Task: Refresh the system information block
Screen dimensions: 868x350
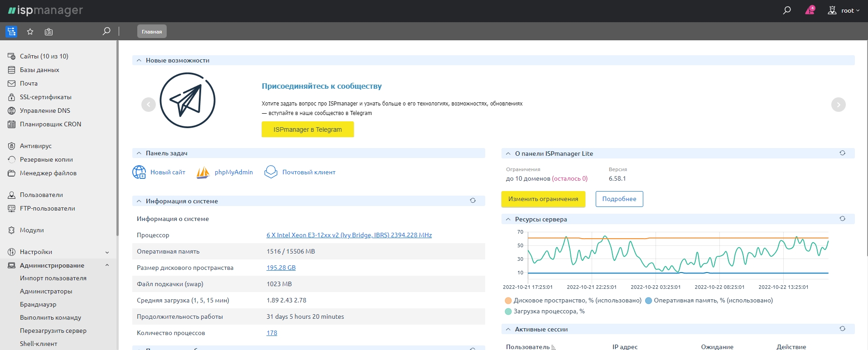Action: click(x=473, y=201)
